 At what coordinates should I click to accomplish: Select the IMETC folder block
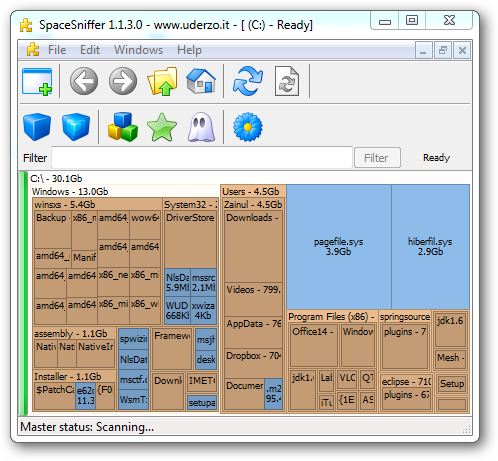(202, 382)
